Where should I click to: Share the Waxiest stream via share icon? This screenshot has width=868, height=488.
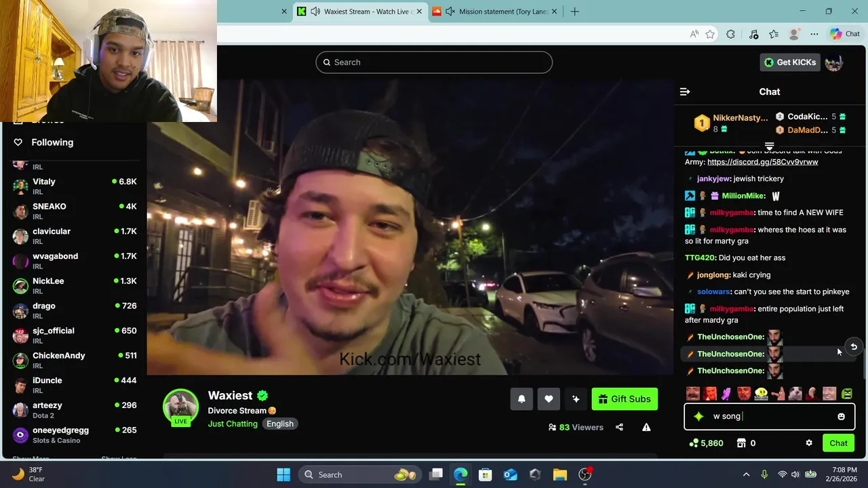pos(619,427)
